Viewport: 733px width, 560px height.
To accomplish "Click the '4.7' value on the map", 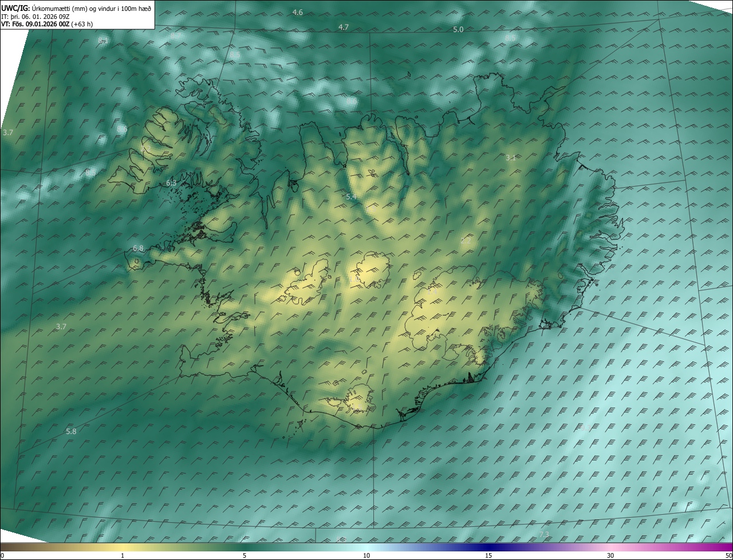I will coord(344,27).
